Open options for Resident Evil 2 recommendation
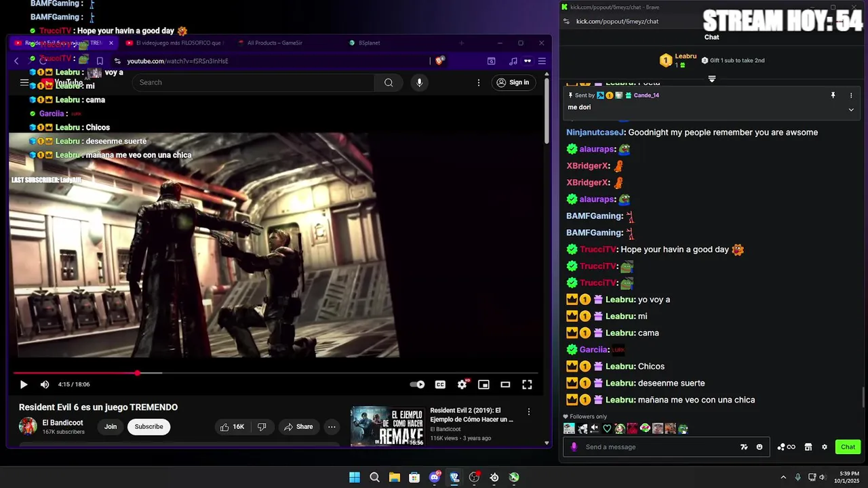 [x=529, y=411]
